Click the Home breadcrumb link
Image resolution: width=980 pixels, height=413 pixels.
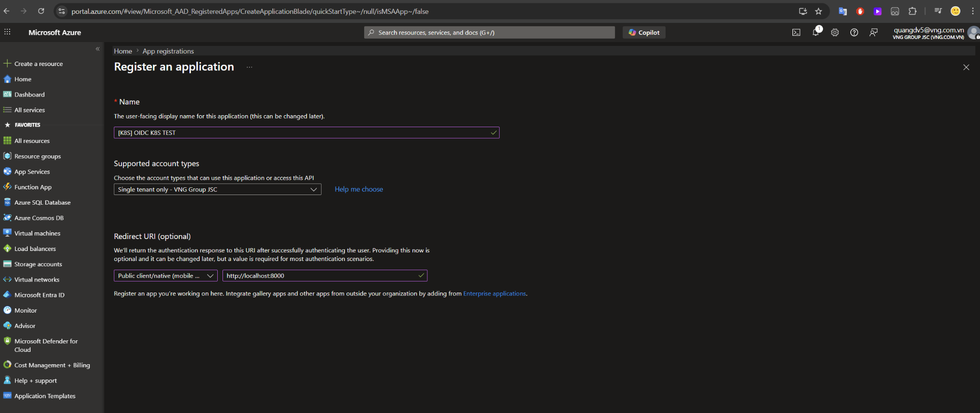click(x=123, y=51)
